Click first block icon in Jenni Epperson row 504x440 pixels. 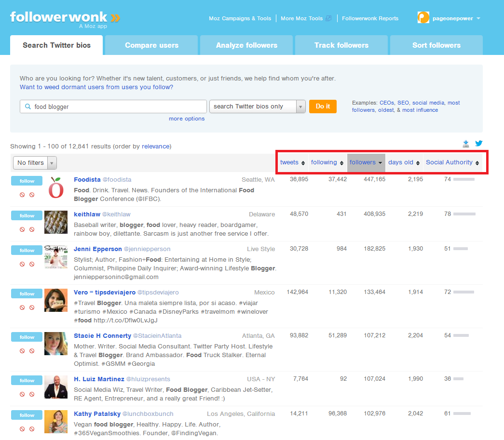click(x=22, y=264)
